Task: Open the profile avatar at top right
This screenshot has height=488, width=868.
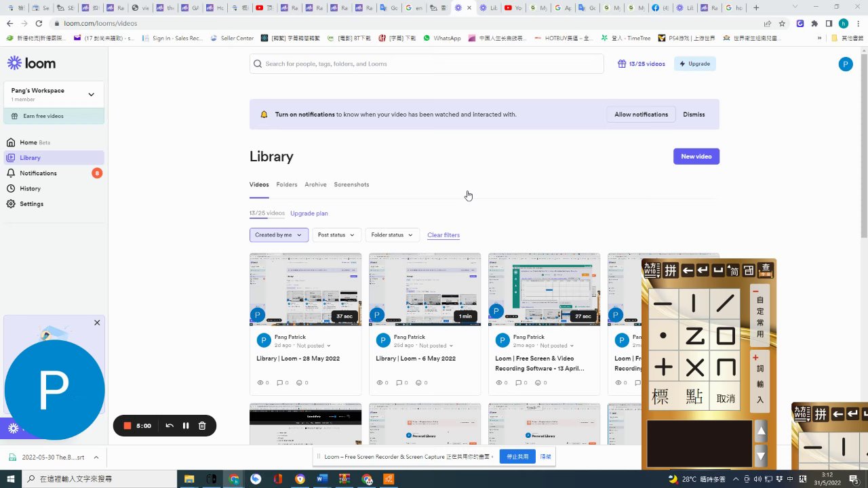Action: click(846, 64)
